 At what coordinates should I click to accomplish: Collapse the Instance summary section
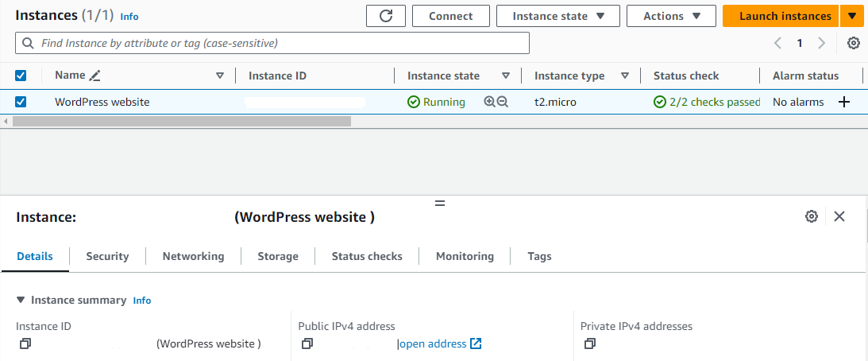(21, 300)
